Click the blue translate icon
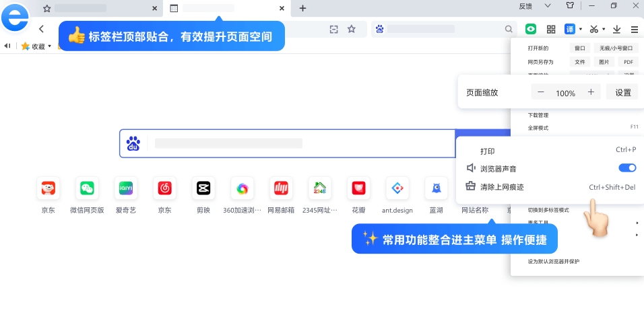644x327 pixels. (x=570, y=29)
